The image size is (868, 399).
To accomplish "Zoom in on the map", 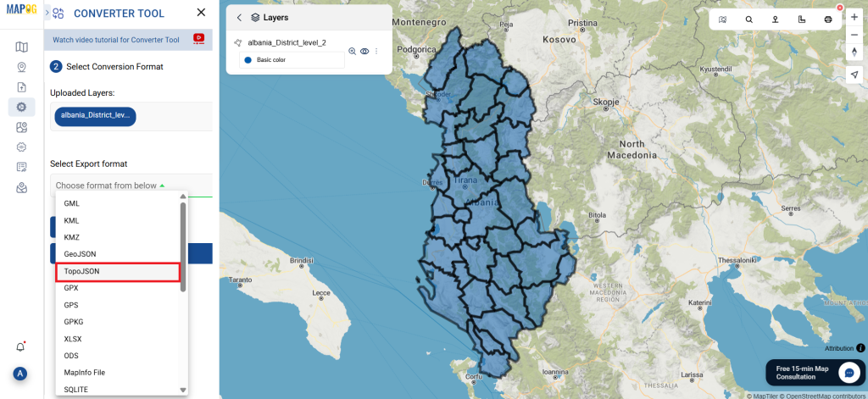I will (x=854, y=18).
